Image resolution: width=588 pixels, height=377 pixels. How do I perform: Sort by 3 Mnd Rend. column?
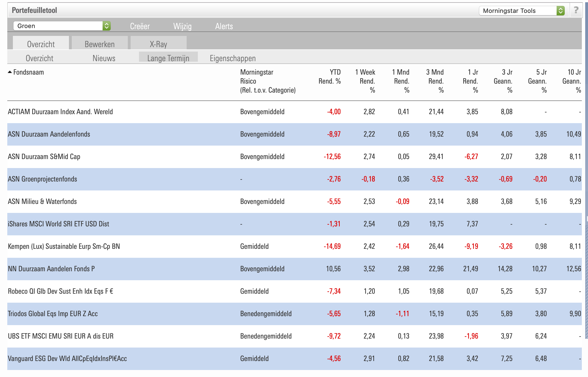(x=435, y=81)
